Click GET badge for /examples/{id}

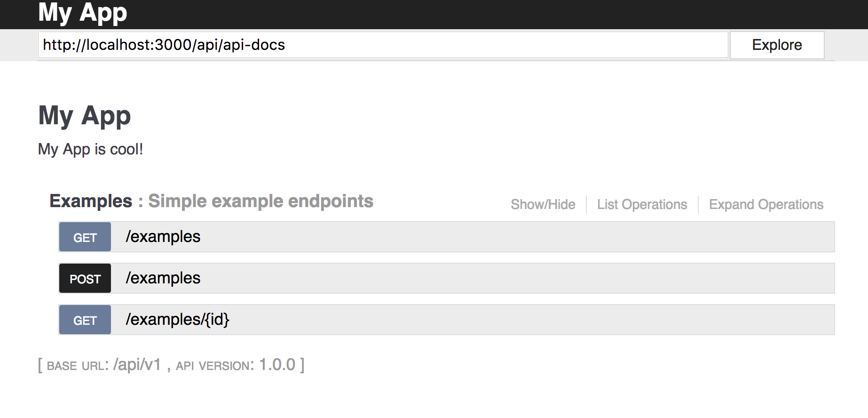coord(85,320)
